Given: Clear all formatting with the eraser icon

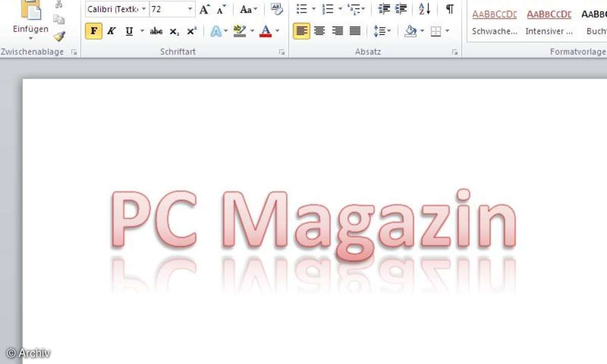Looking at the screenshot, I should point(277,9).
